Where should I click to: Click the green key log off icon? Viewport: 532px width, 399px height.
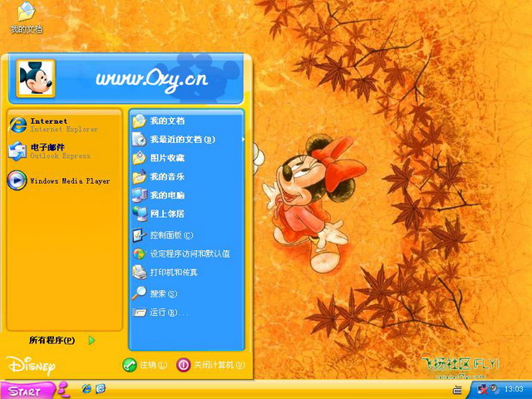(x=130, y=365)
